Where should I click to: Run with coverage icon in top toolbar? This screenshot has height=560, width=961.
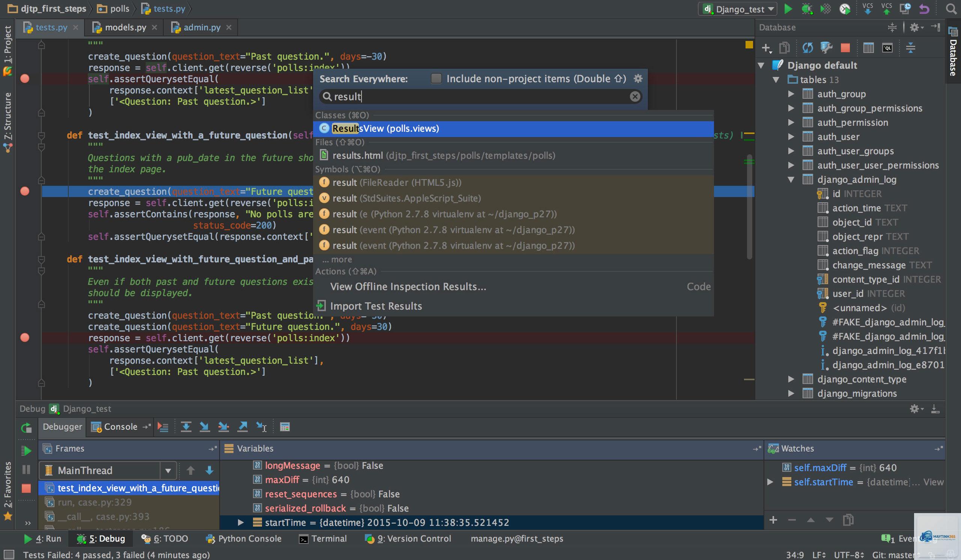click(825, 9)
